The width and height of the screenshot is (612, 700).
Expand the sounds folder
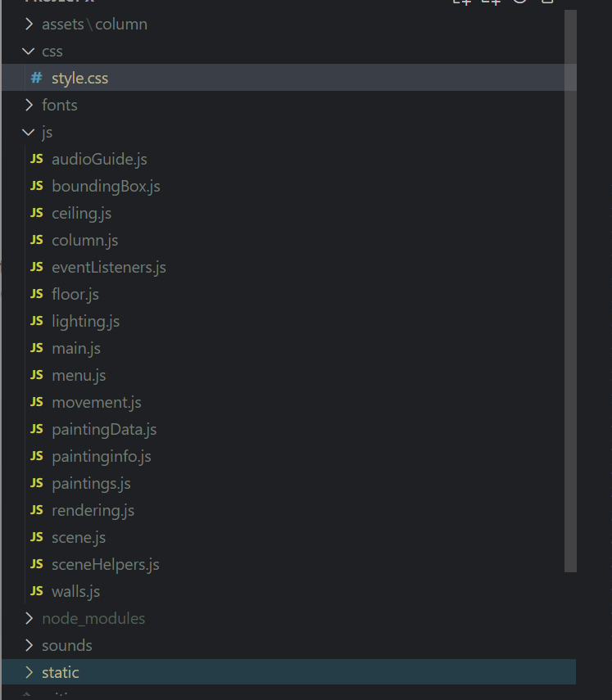29,645
